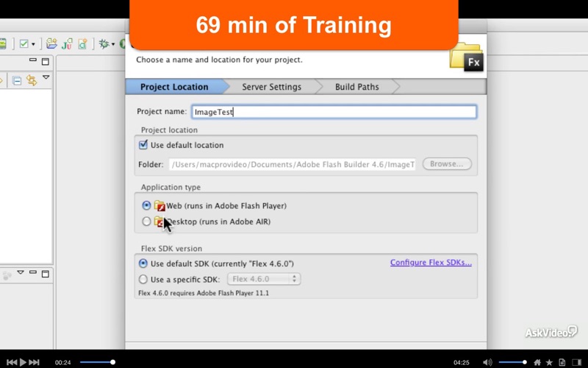This screenshot has width=588, height=368.
Task: Maximize the upper-left panel view
Action: point(46,61)
